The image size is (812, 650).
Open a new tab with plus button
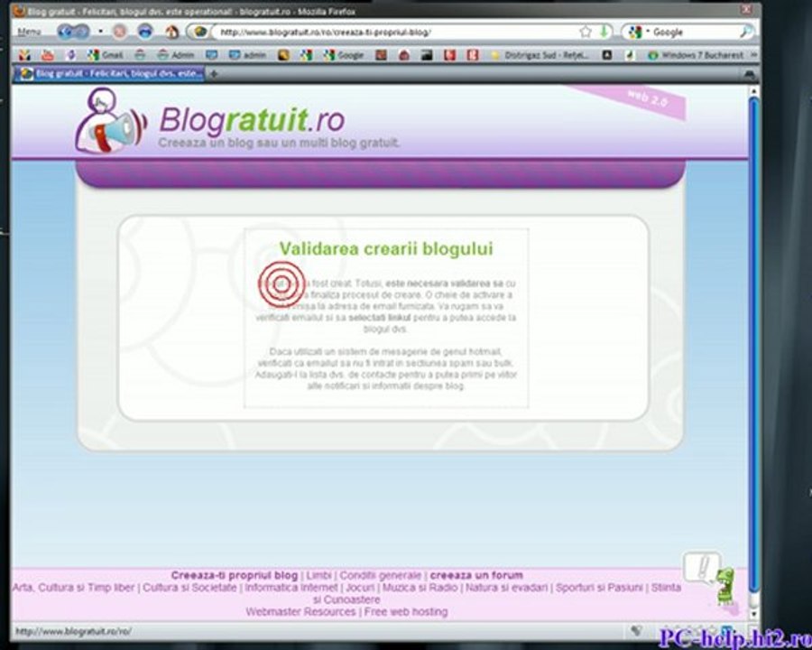(x=213, y=74)
